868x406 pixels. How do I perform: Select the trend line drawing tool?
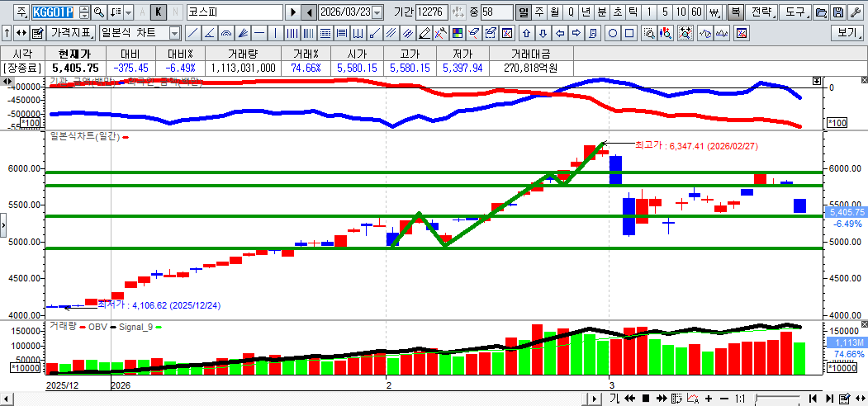coord(192,33)
